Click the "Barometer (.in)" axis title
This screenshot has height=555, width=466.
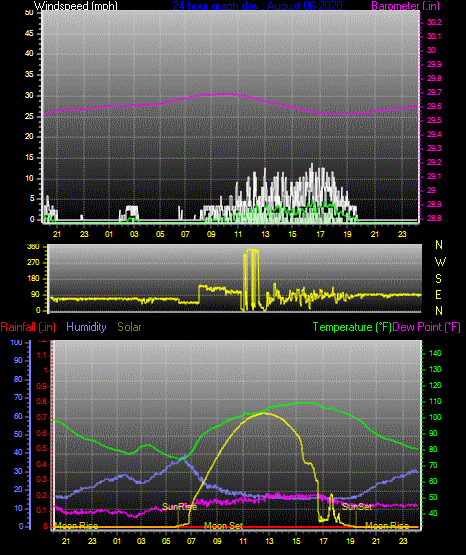[x=405, y=6]
